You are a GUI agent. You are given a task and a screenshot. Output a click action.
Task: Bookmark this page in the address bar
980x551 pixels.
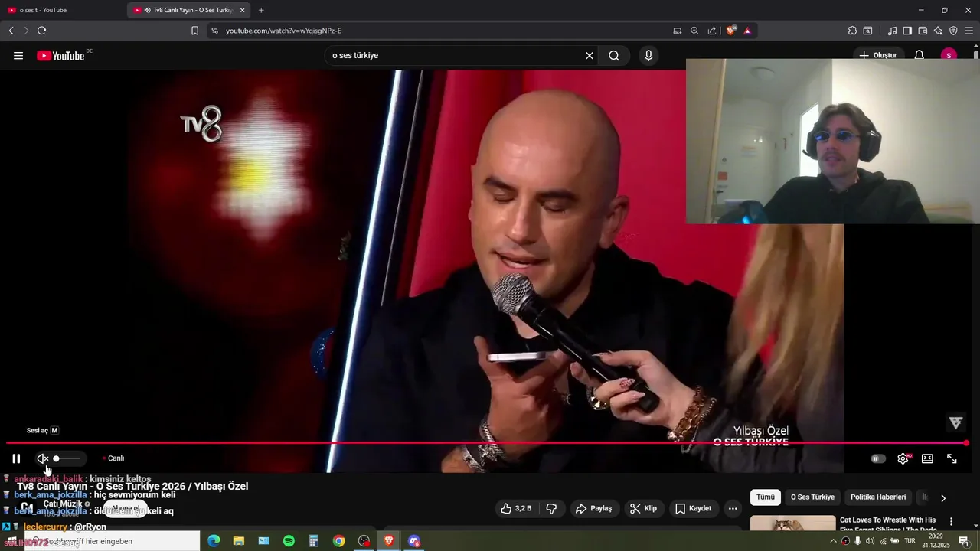click(194, 31)
